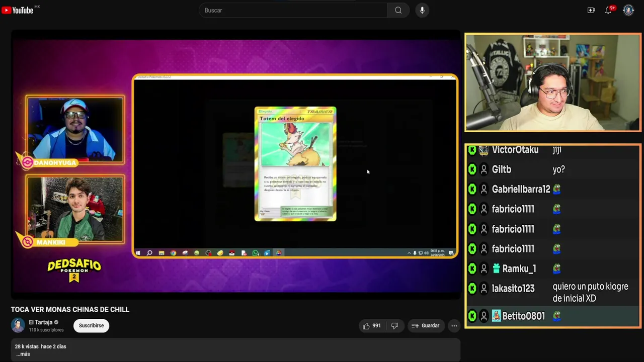
Task: Click the Totem del elegido trainer card
Action: [295, 164]
